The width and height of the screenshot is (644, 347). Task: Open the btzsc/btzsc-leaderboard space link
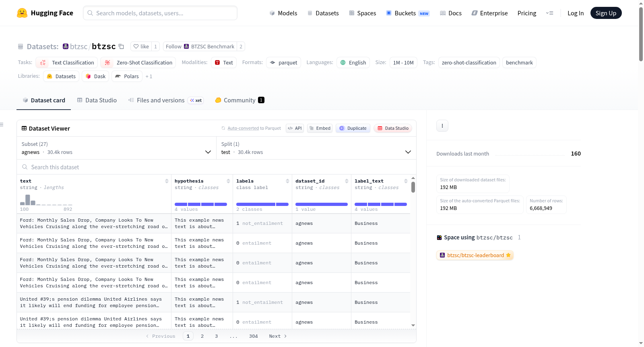[475, 255]
